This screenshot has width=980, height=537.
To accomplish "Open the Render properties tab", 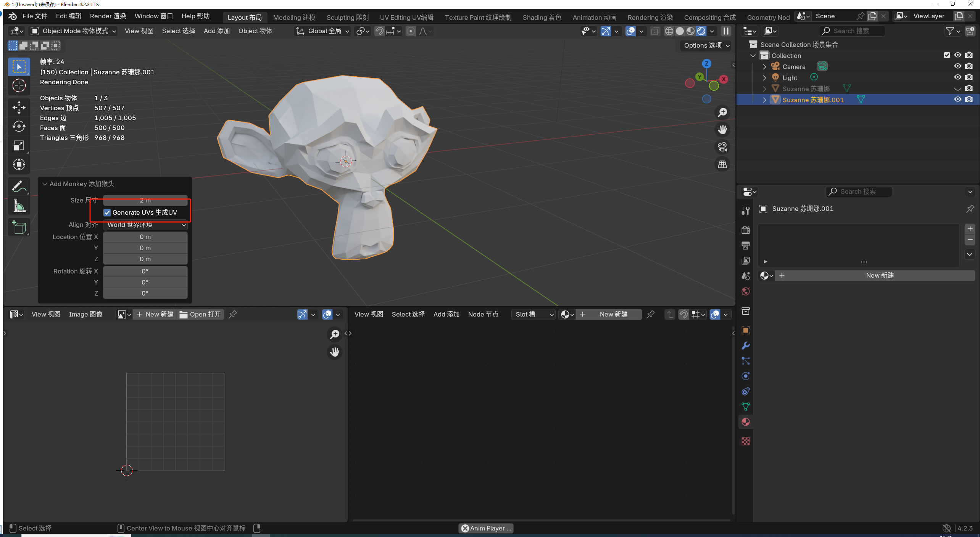I will tap(745, 230).
